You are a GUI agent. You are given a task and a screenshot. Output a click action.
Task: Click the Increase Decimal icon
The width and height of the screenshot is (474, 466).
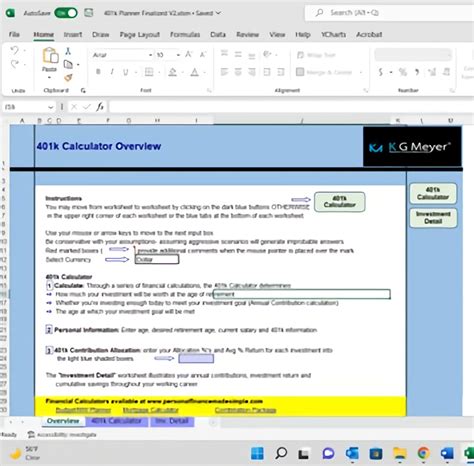pyautogui.click(x=432, y=72)
